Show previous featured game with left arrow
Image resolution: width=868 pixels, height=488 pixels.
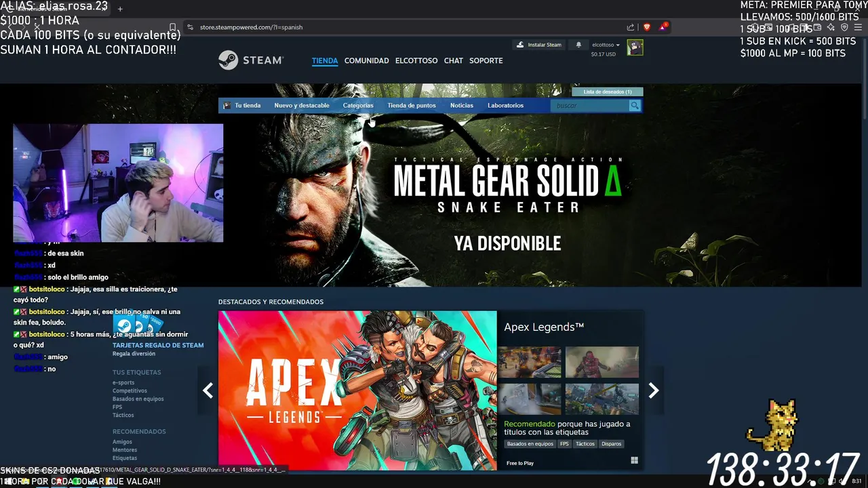pos(208,390)
